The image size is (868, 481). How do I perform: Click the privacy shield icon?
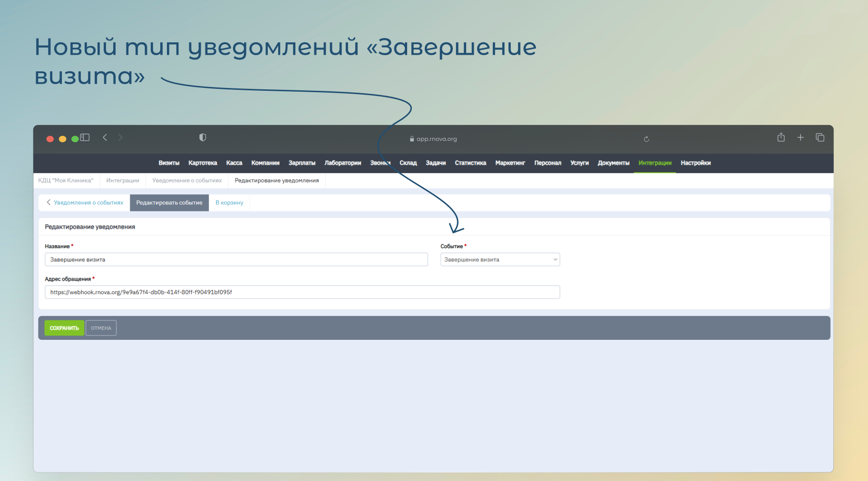click(x=203, y=137)
